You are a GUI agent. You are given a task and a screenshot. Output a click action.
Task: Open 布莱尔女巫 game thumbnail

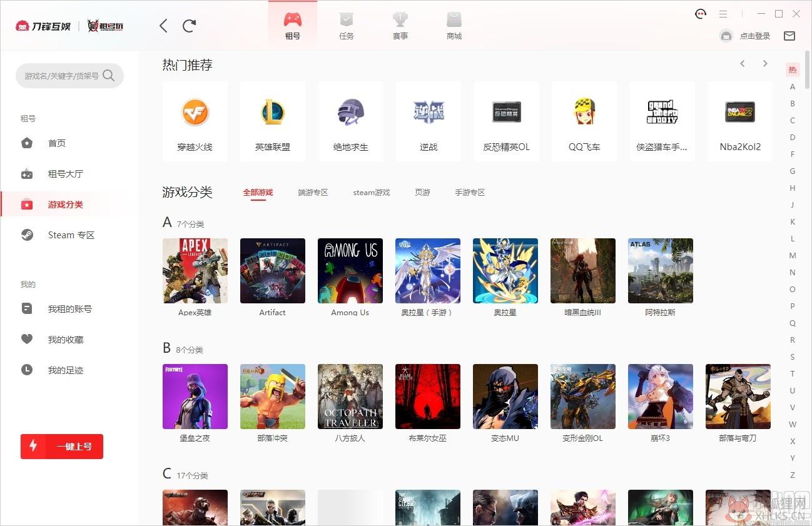pos(428,397)
